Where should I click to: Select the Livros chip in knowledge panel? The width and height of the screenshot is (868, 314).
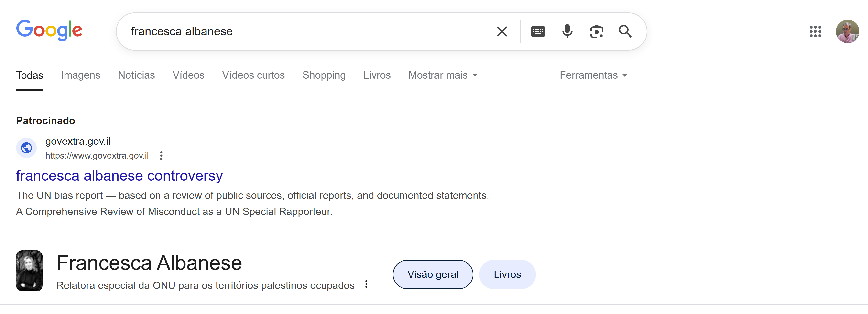tap(507, 274)
